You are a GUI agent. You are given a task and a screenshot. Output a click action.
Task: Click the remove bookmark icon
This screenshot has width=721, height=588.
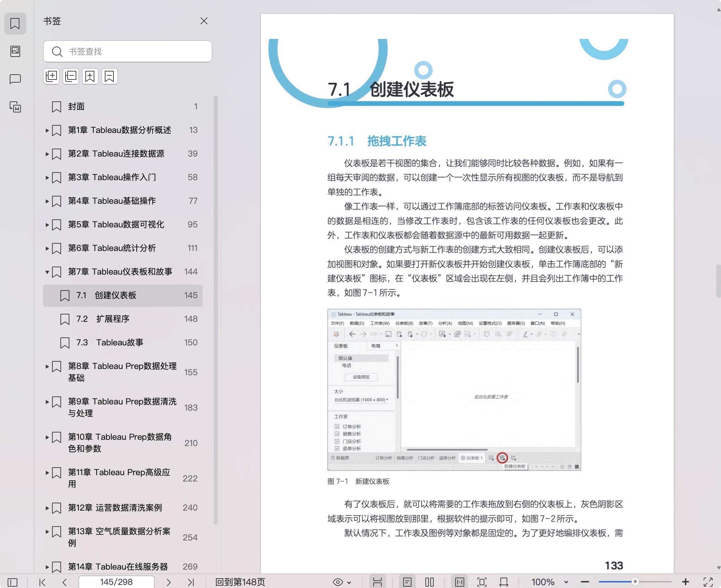pyautogui.click(x=109, y=76)
